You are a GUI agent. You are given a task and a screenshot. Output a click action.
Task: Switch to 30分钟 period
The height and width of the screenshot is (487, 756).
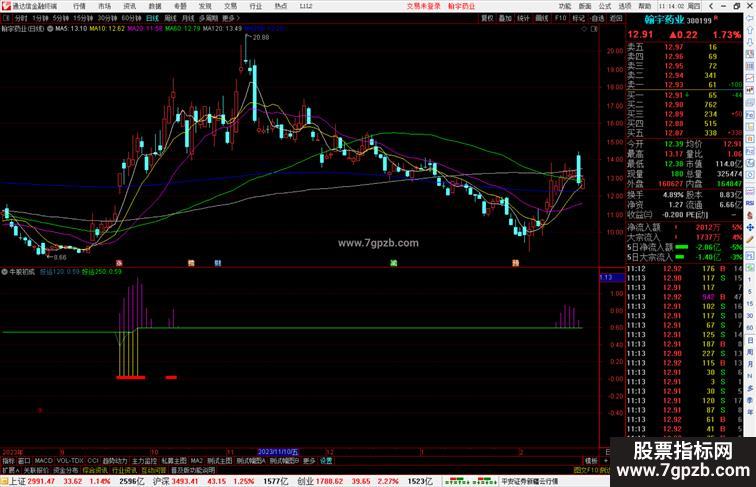(x=107, y=18)
